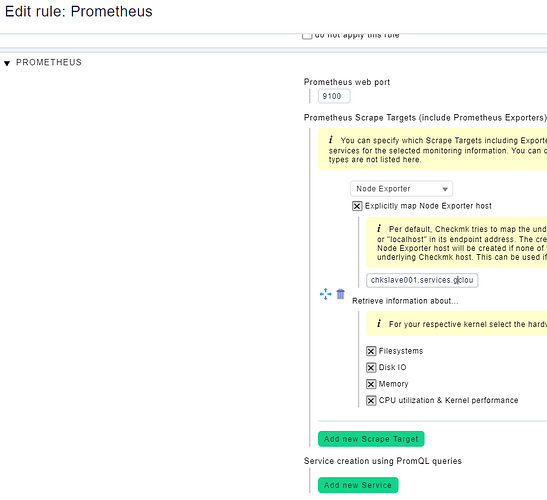Image resolution: width=547 pixels, height=500 pixels.
Task: Click the info icon in Scrape Targets help box
Action: (331, 140)
